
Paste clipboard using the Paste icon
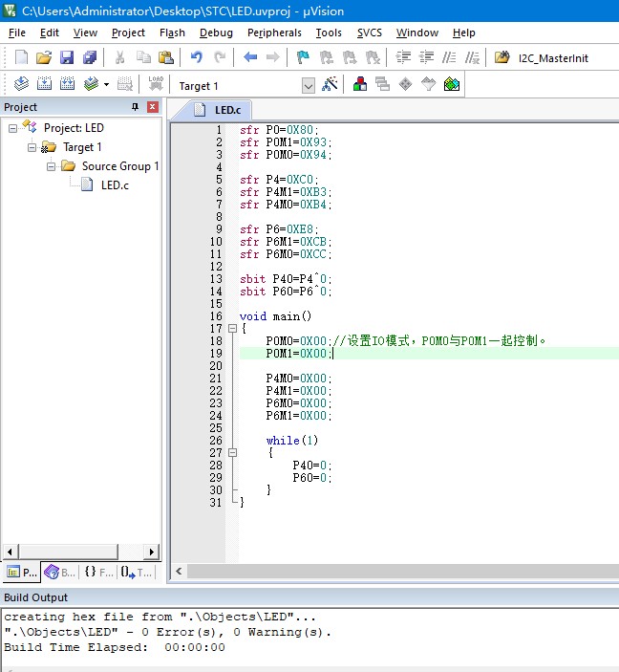[166, 57]
